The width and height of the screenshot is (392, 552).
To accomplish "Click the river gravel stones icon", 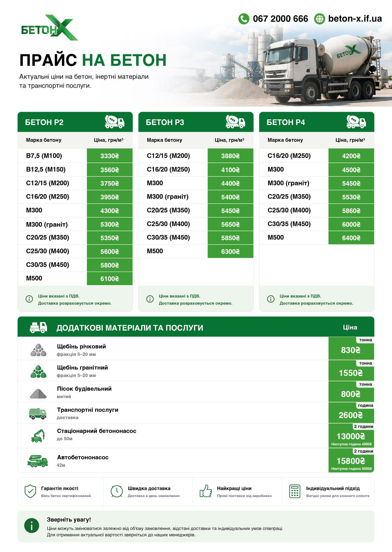I will (38, 350).
